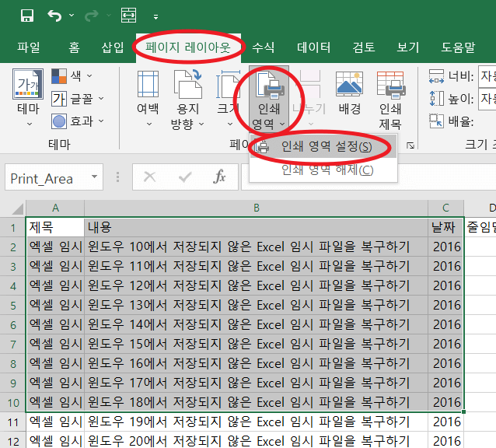Choose 인쇄 영역 해제(C) menu item
Screen dimensions: 496x448
tap(323, 170)
